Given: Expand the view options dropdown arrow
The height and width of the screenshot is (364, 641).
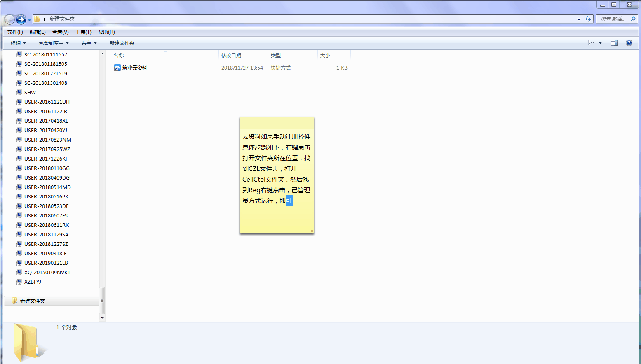Looking at the screenshot, I should pyautogui.click(x=600, y=43).
